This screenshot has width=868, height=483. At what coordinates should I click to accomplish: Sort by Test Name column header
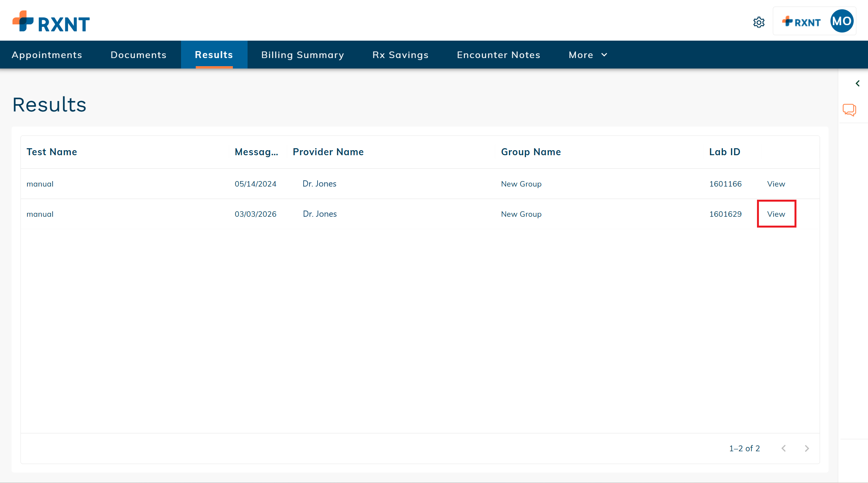click(52, 152)
